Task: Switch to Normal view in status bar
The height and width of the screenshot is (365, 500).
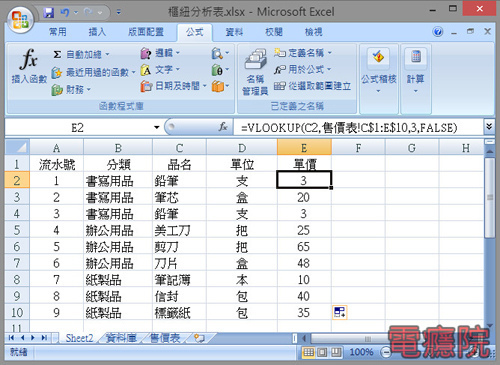Action: (x=309, y=352)
